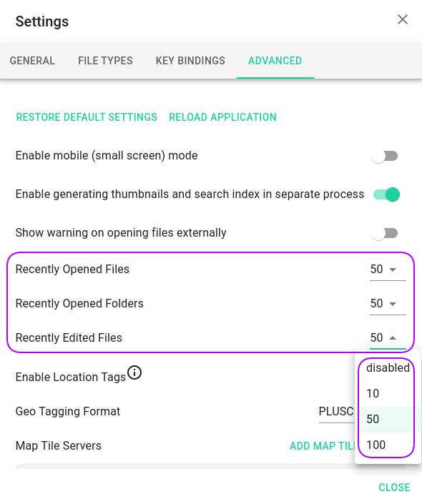Click Restore Default Settings
The width and height of the screenshot is (422, 504).
click(87, 117)
